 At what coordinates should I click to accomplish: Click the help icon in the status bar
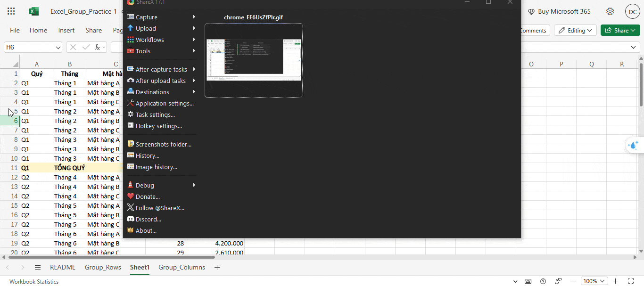pos(543,281)
